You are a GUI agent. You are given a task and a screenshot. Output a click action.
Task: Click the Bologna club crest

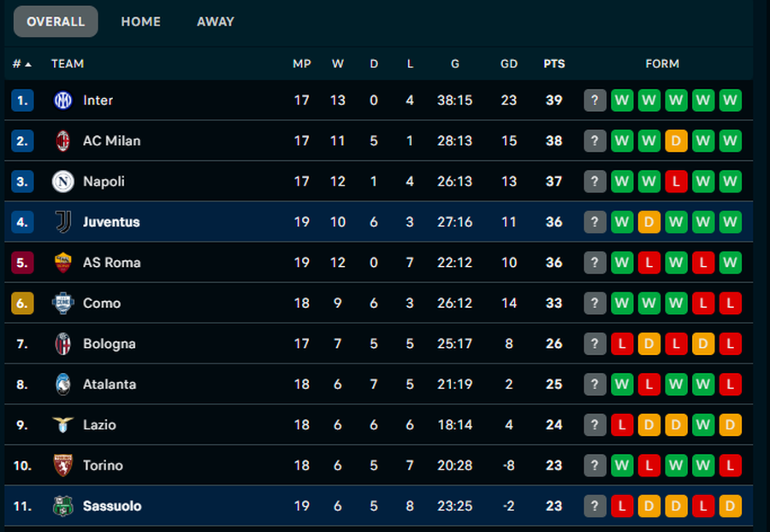[62, 344]
